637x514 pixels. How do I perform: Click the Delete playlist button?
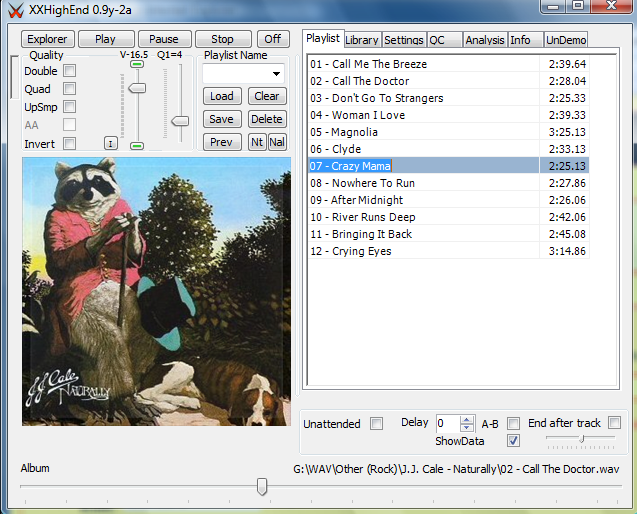pos(267,119)
